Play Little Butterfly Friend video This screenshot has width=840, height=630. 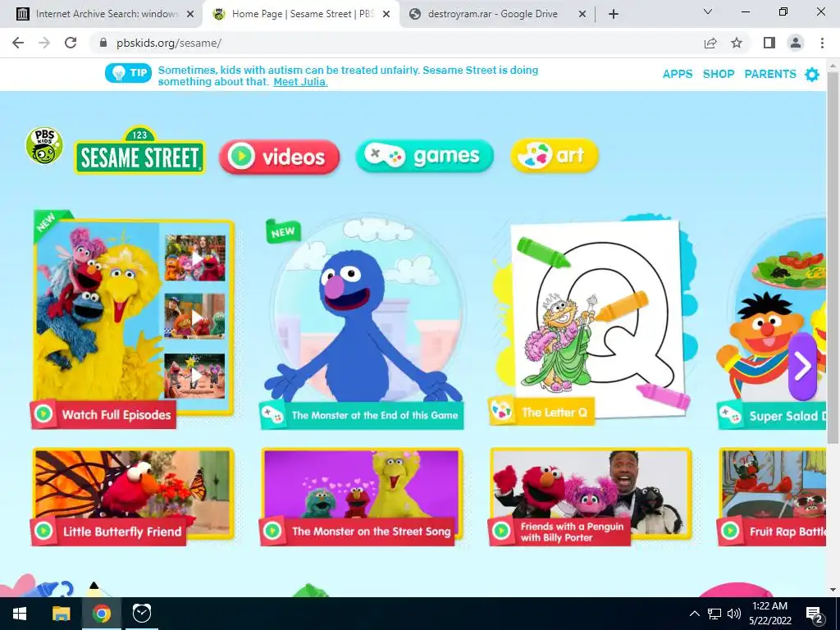pyautogui.click(x=134, y=495)
